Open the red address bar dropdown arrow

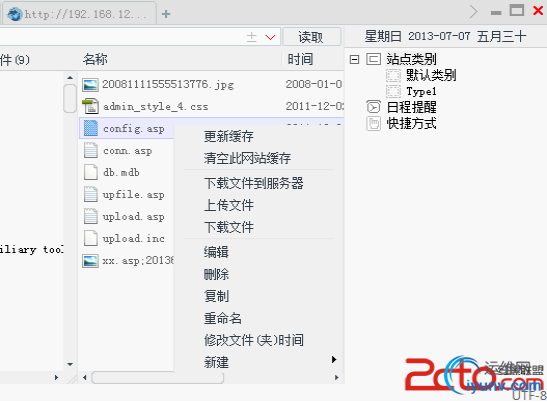(270, 37)
